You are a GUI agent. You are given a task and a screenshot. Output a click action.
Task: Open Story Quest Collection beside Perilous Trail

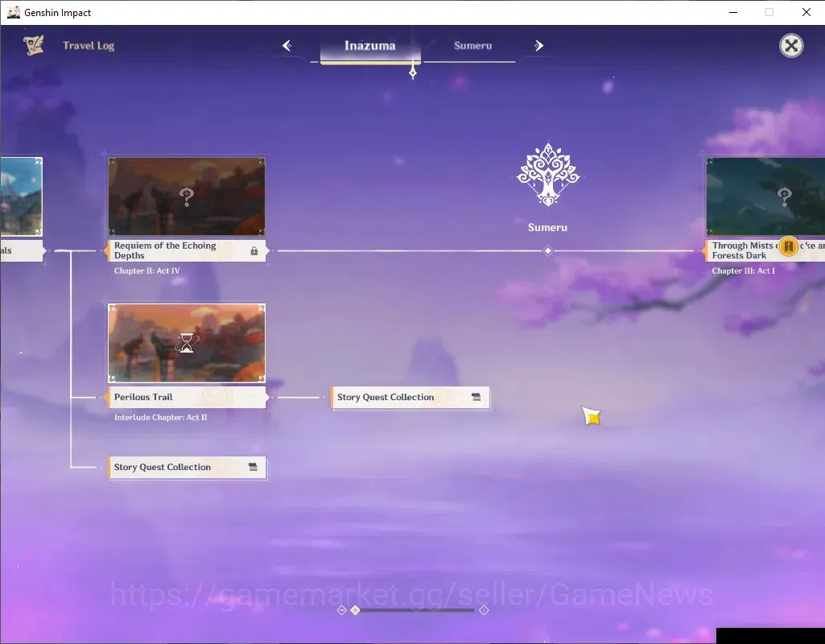pyautogui.click(x=411, y=397)
